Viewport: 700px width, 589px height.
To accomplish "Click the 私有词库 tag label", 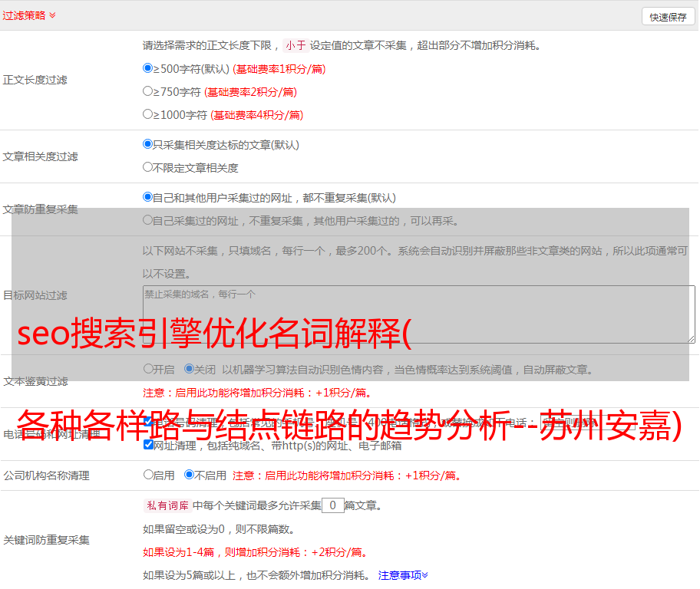I will click(x=168, y=505).
